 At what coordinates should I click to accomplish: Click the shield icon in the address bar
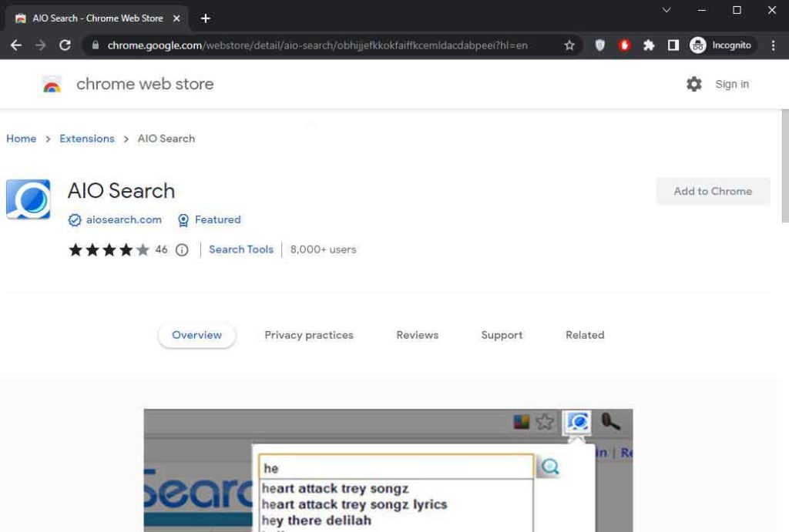[x=599, y=45]
